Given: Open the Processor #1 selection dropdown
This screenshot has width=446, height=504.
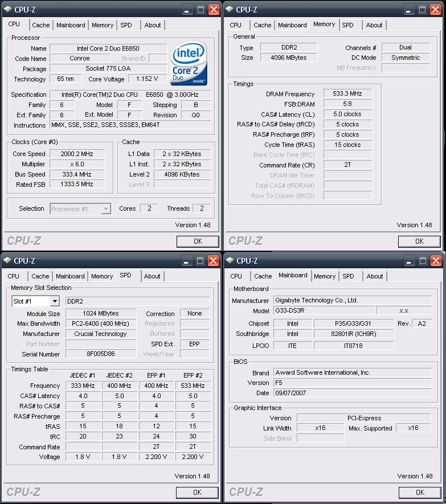Looking at the screenshot, I should click(105, 209).
